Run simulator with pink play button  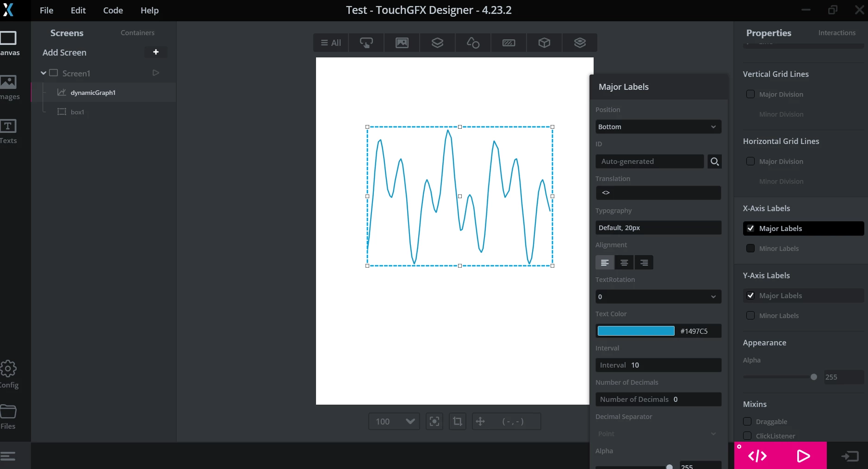803,456
